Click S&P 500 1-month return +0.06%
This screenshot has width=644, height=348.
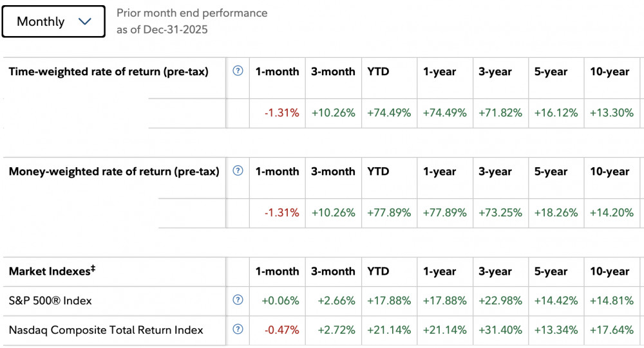tap(280, 300)
